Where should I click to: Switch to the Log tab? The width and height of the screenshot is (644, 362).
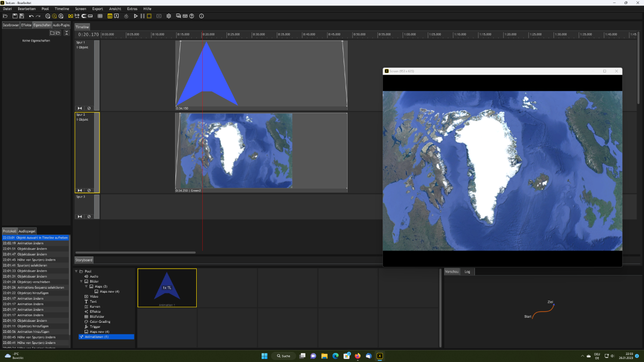[x=467, y=271]
